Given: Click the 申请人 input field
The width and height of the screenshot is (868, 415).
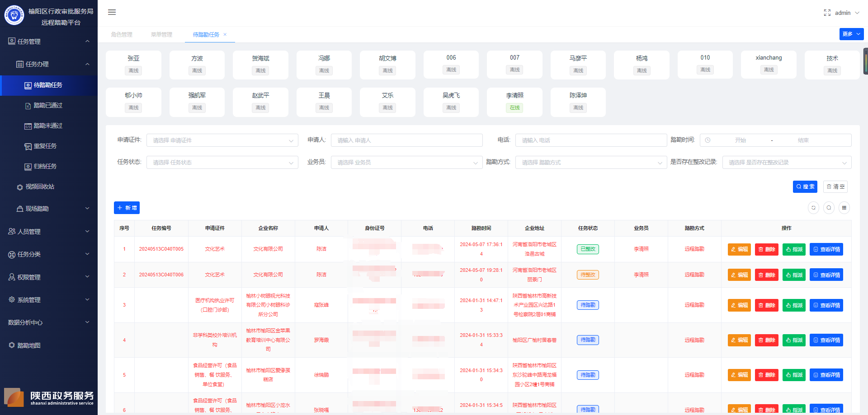Looking at the screenshot, I should click(x=407, y=140).
